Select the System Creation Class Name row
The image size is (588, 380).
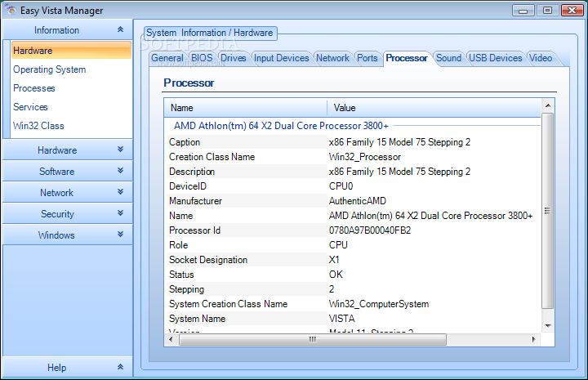(x=354, y=304)
